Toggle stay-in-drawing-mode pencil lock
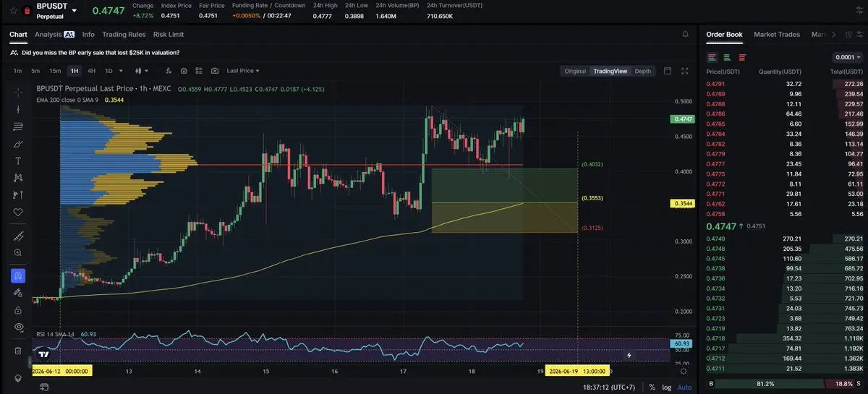 [18, 293]
